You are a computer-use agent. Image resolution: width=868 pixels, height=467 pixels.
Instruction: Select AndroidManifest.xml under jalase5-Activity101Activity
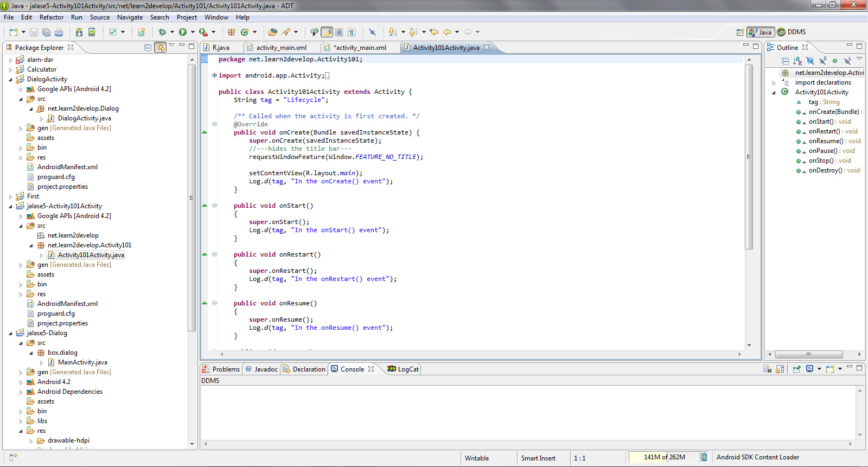(x=67, y=304)
